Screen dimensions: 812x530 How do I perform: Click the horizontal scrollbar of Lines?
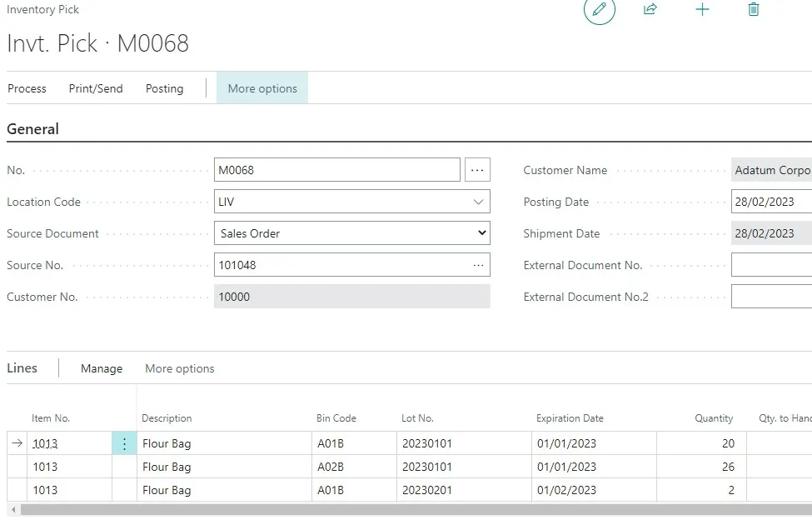tap(416, 510)
